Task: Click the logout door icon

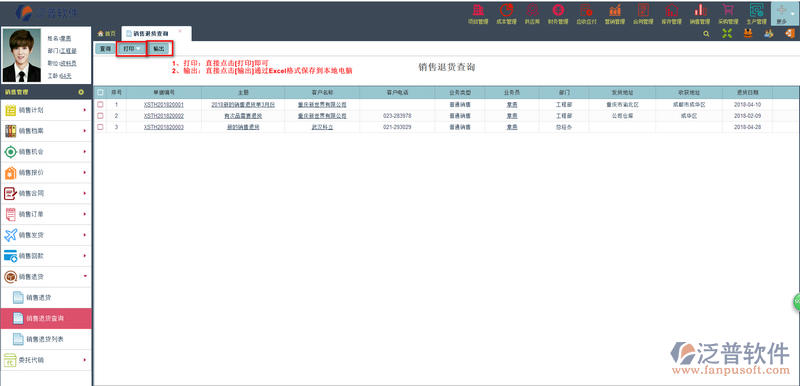Action: [x=790, y=34]
